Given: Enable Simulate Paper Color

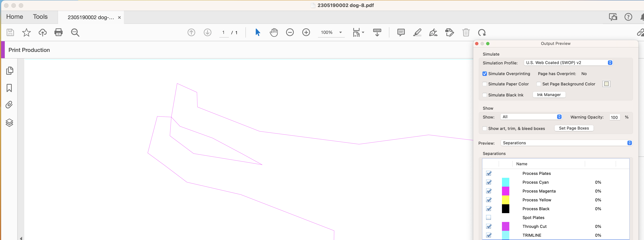Looking at the screenshot, I should click(x=484, y=84).
